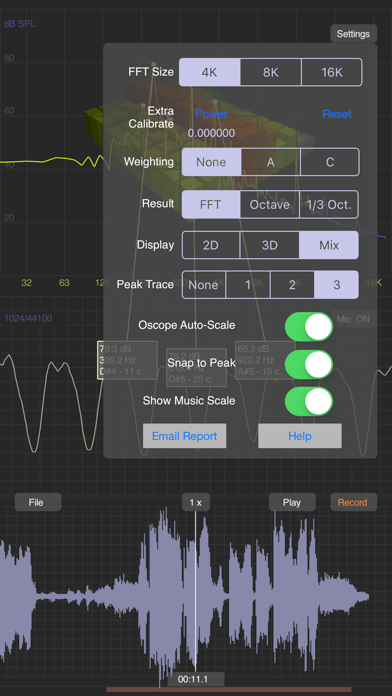Screen dimensions: 392x696
Task: Set Weighting to A
Action: tap(270, 162)
